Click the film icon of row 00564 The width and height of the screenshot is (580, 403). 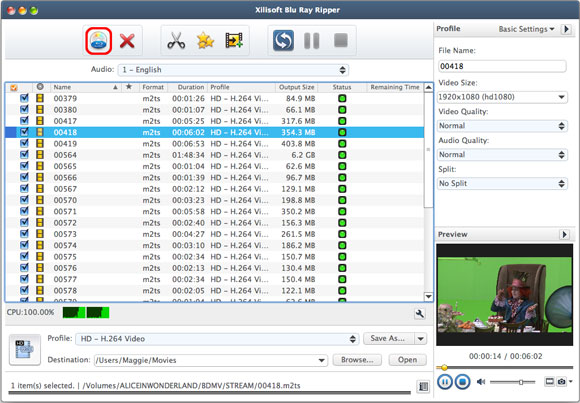tap(40, 155)
